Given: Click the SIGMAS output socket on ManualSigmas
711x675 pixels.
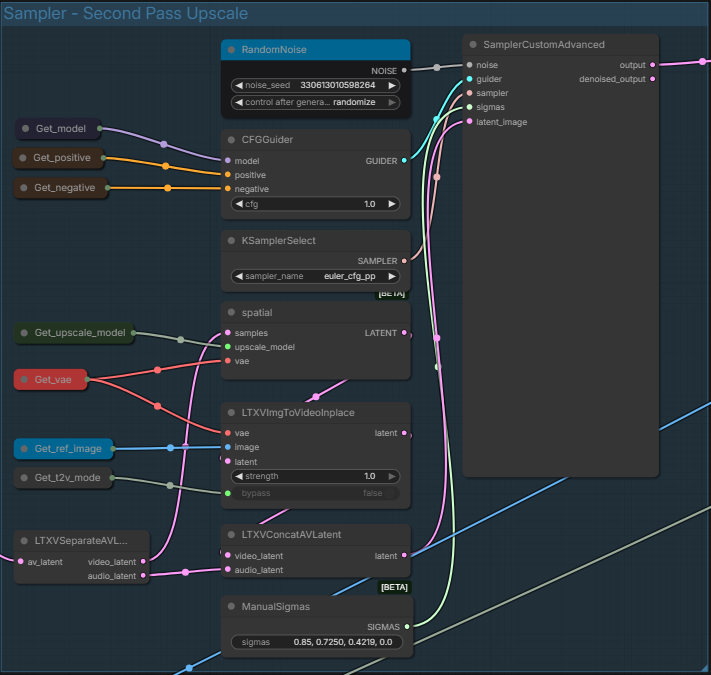Looking at the screenshot, I should coord(406,627).
